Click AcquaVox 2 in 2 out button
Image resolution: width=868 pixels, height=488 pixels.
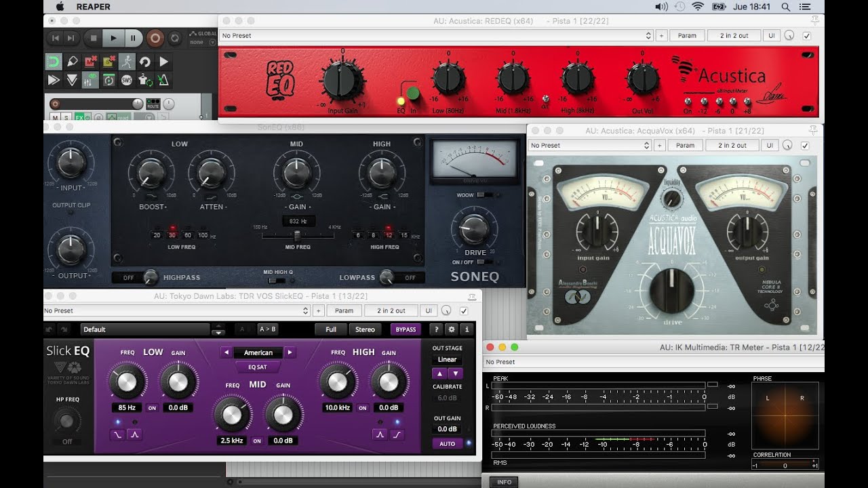pyautogui.click(x=732, y=145)
